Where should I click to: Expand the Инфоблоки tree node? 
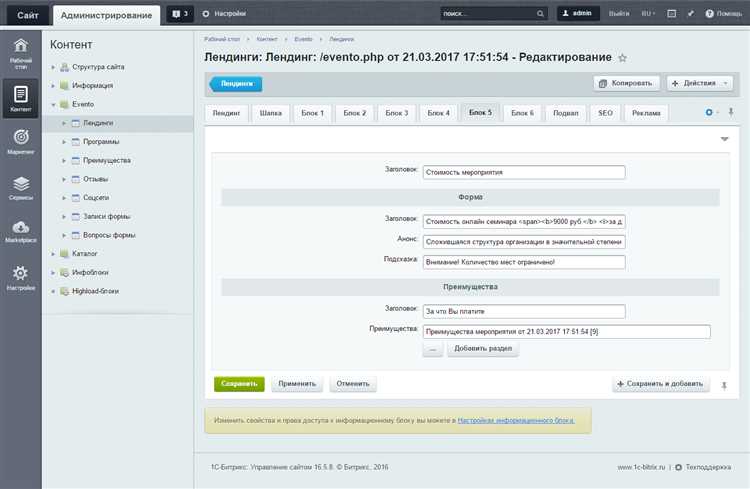[x=53, y=272]
